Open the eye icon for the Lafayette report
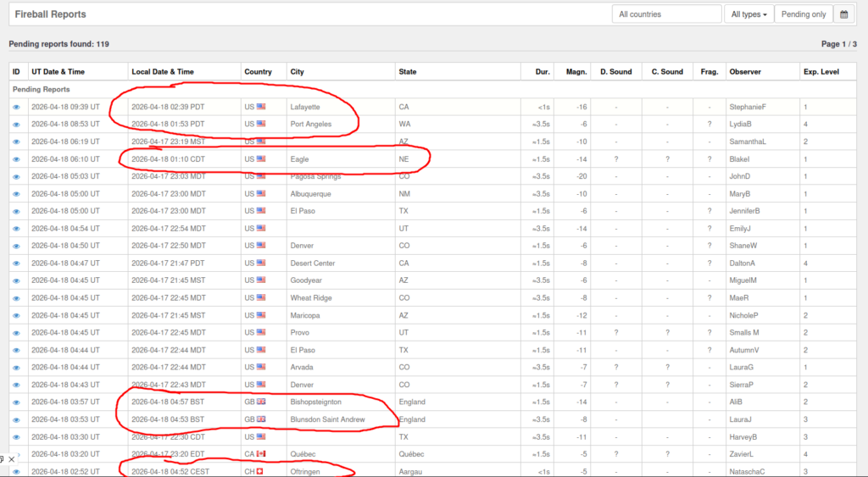The height and width of the screenshot is (477, 868). coord(16,108)
